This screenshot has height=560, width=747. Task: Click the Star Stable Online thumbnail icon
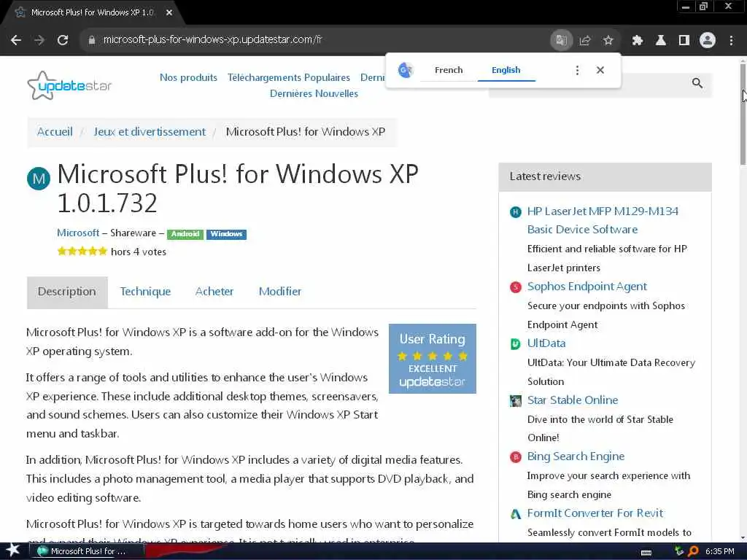(516, 400)
